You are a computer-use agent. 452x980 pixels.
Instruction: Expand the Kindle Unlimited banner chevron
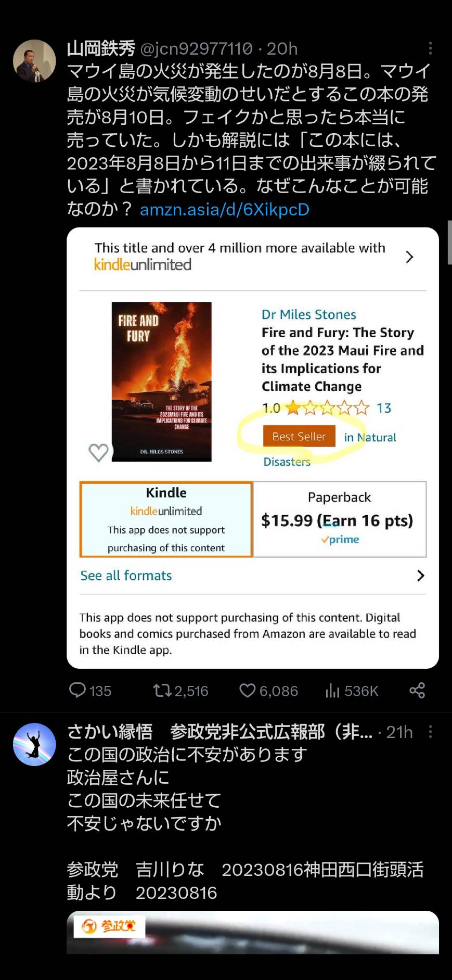click(409, 257)
